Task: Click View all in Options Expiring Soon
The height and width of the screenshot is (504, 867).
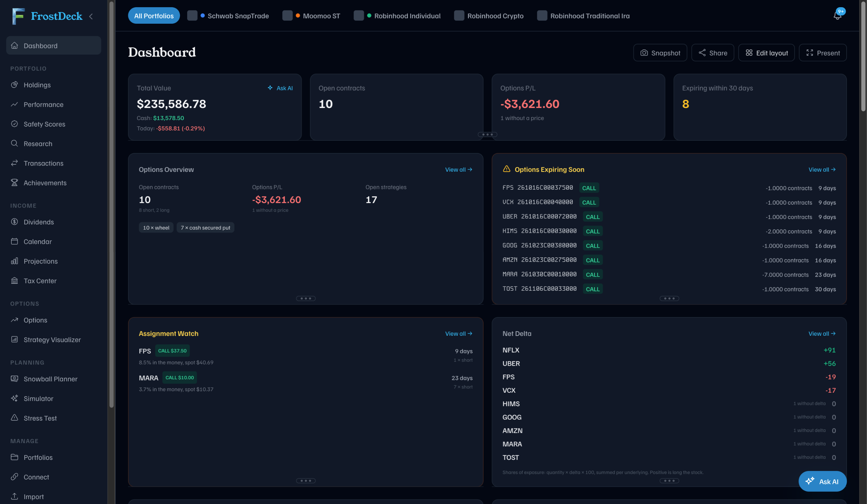Action: click(822, 169)
